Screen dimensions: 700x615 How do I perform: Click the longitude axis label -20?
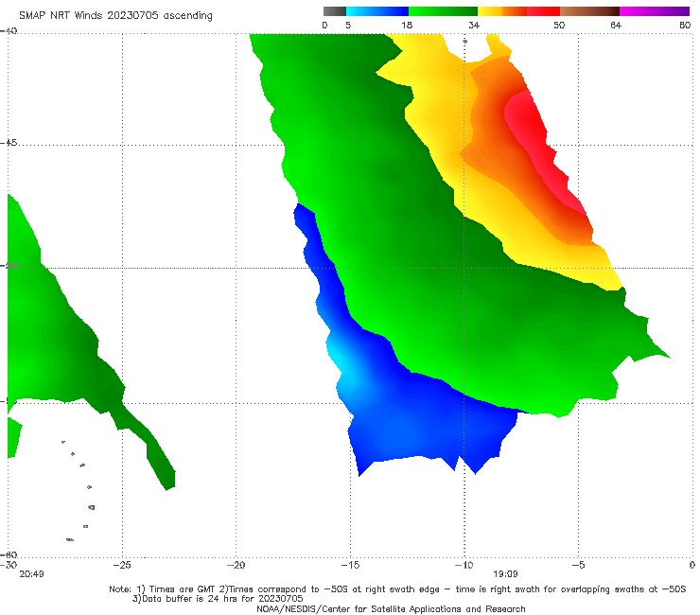(236, 565)
